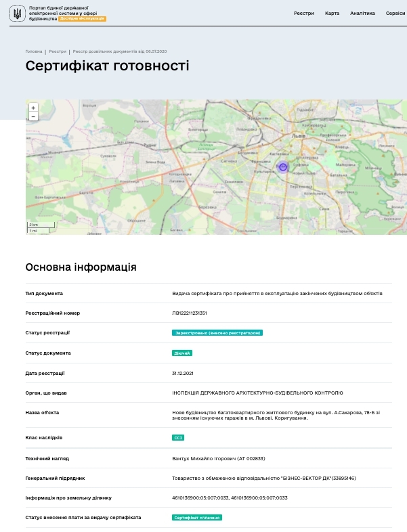407x532 pixels.
Task: Select ІНСПЕКЦІЯ ДЕРЖАВНОГО АРХІТЕКТУРНО-БУДІВЕЛЬНОГО КОНТРОЛЮ text
Action: pos(257,393)
